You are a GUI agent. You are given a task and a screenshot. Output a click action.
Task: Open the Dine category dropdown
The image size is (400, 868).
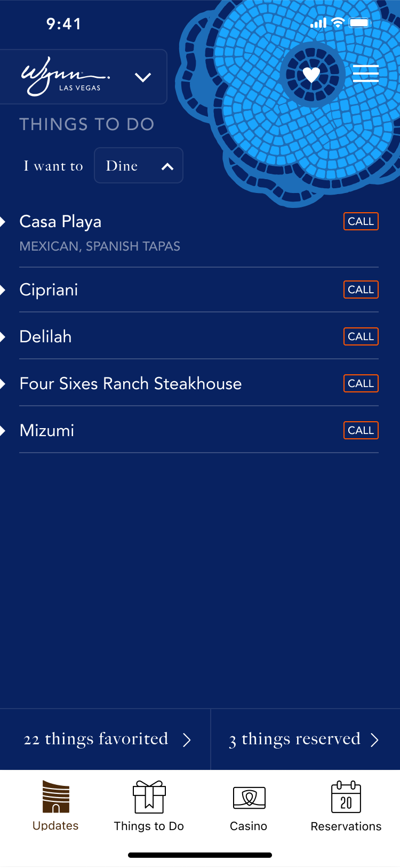tap(139, 166)
